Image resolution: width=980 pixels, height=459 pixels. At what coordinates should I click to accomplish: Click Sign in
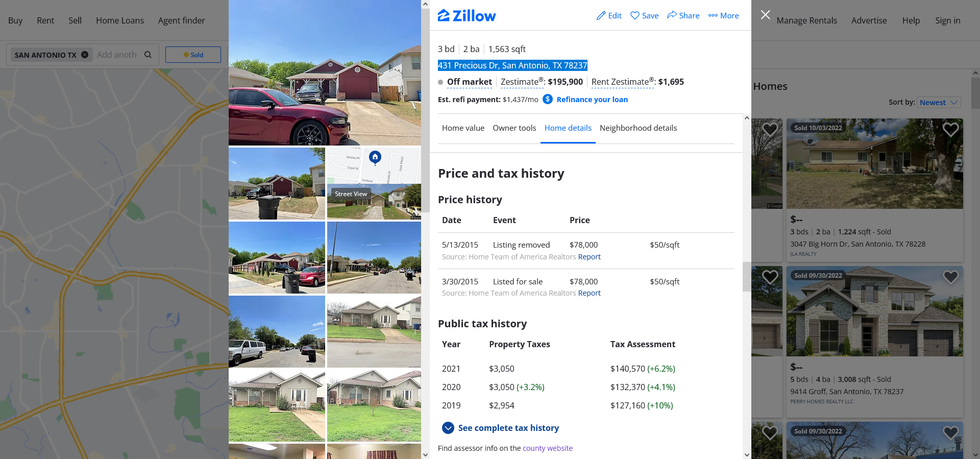point(947,20)
